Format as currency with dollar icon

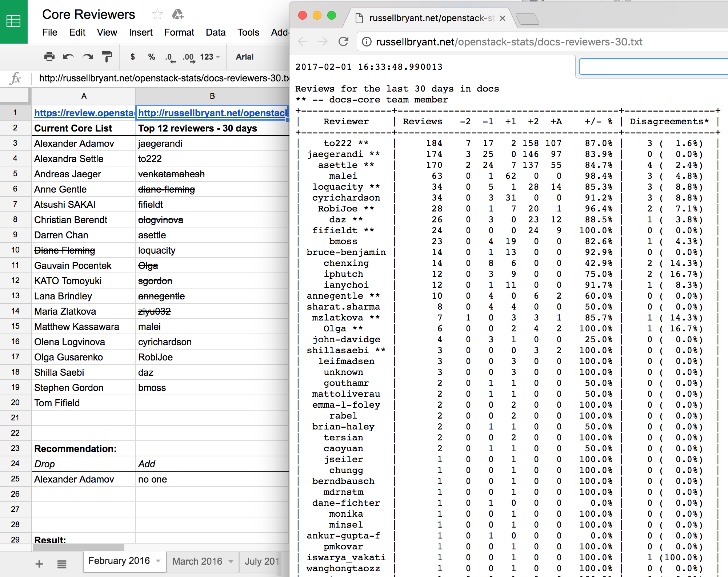click(133, 57)
